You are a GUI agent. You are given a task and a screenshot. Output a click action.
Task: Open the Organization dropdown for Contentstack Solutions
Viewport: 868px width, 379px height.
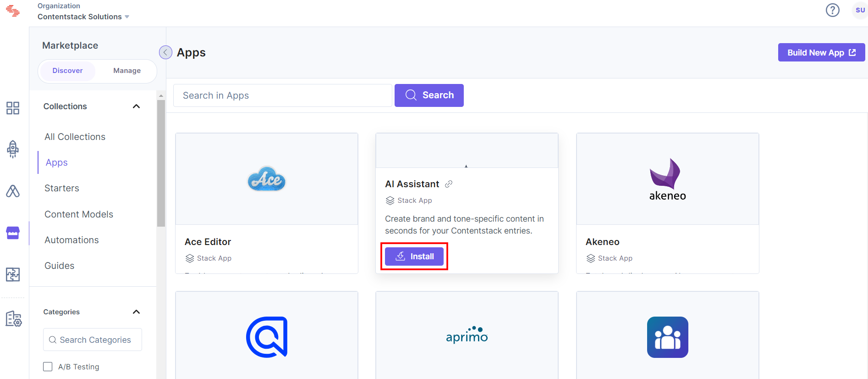click(x=83, y=17)
